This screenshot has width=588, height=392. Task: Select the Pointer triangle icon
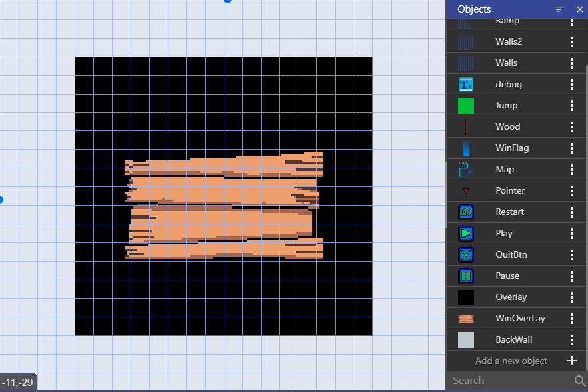click(466, 191)
